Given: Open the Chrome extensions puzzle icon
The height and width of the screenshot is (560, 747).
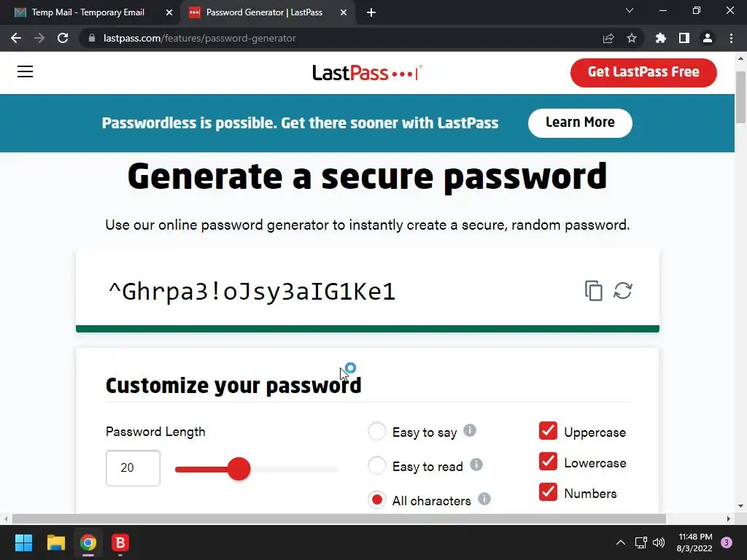Looking at the screenshot, I should coord(661,38).
